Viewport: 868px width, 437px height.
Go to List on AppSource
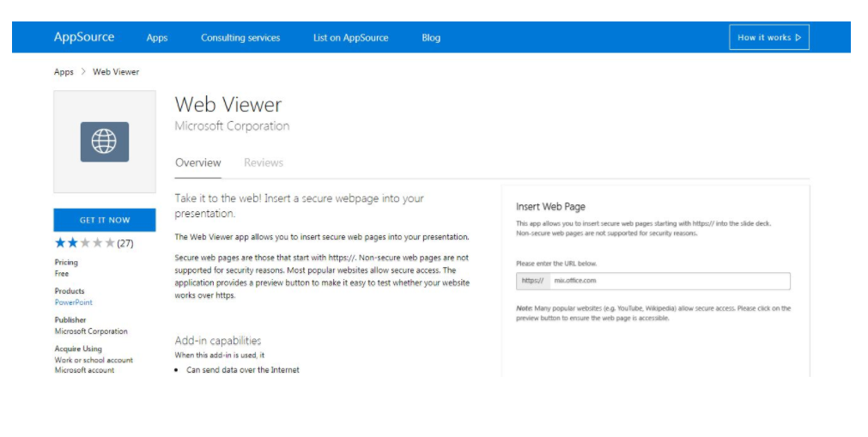(350, 38)
